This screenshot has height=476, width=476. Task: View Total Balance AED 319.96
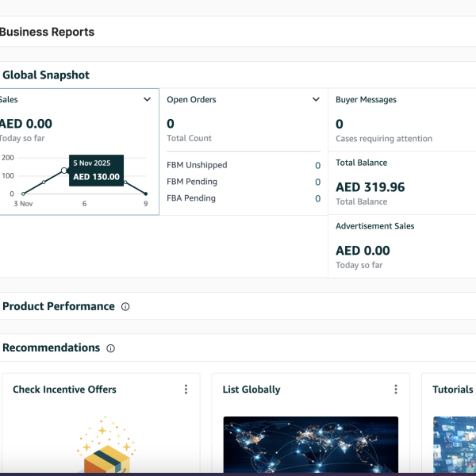pos(370,187)
